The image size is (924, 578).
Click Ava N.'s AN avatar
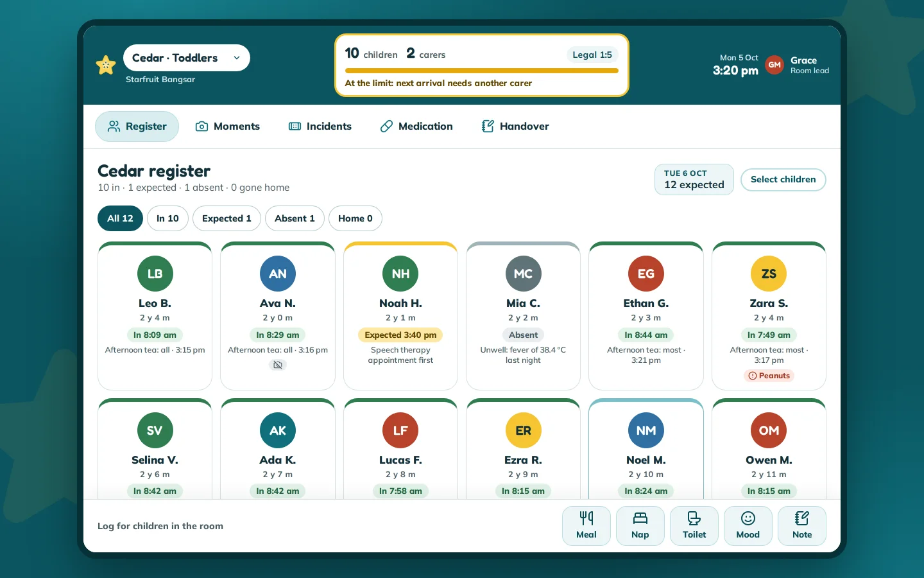pyautogui.click(x=278, y=274)
